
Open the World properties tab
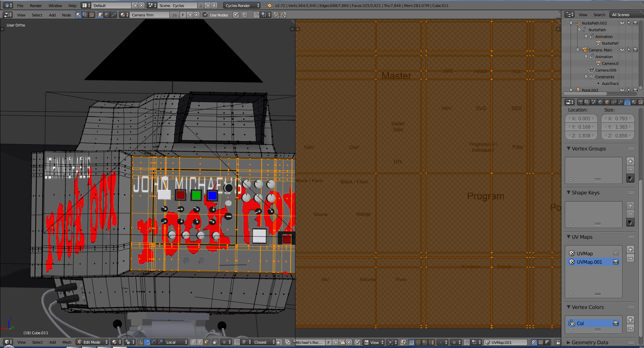600,102
